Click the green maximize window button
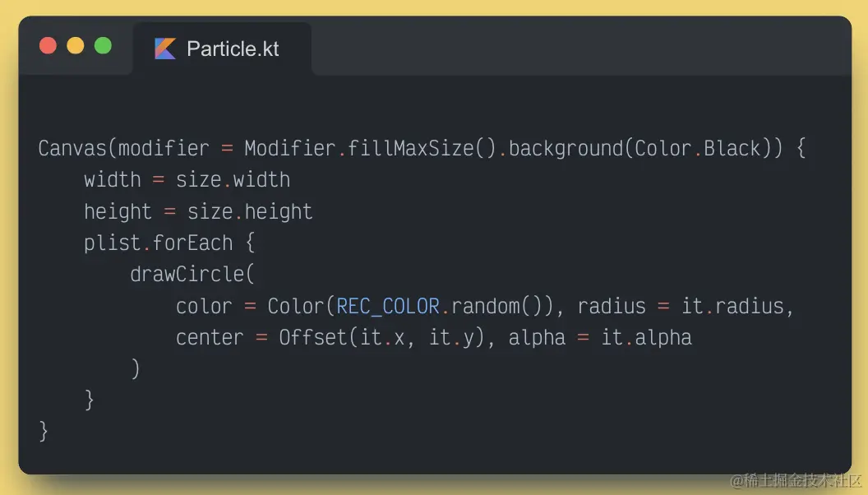 [x=103, y=46]
